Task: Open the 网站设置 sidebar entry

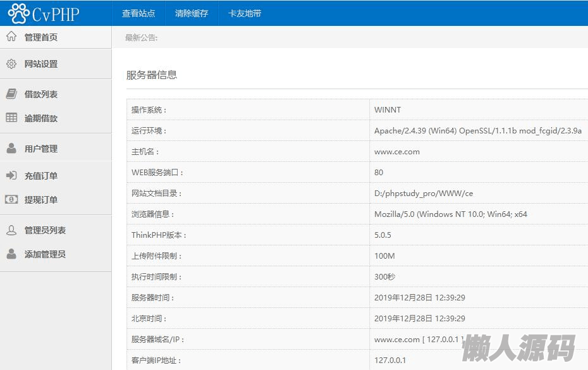Action: [41, 64]
